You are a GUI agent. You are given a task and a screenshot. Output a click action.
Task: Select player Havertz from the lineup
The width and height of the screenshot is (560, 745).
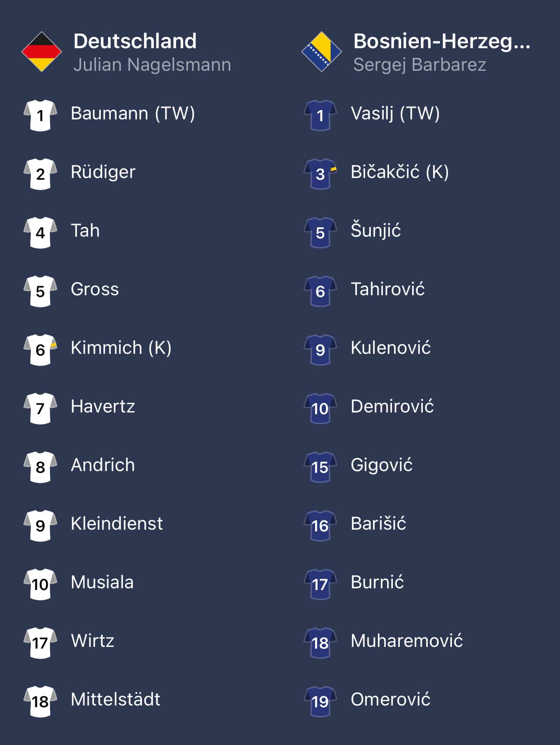103,406
